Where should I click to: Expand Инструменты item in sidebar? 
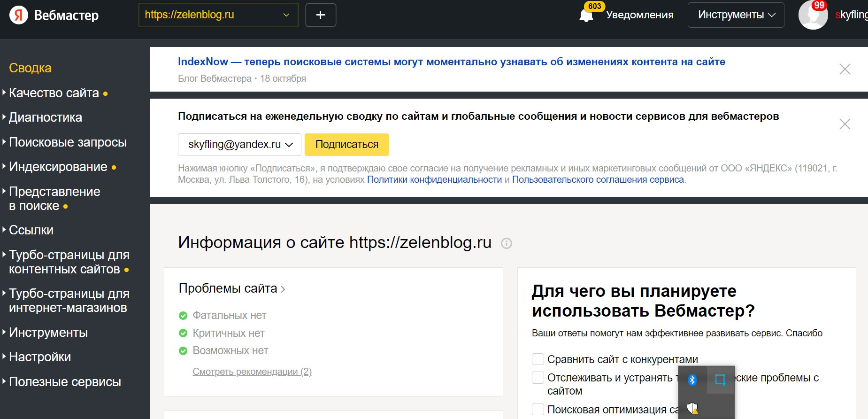[x=48, y=333]
